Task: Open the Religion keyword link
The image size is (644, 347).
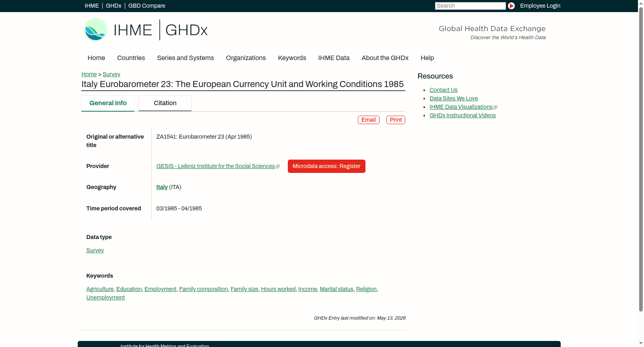Action: coord(366,289)
